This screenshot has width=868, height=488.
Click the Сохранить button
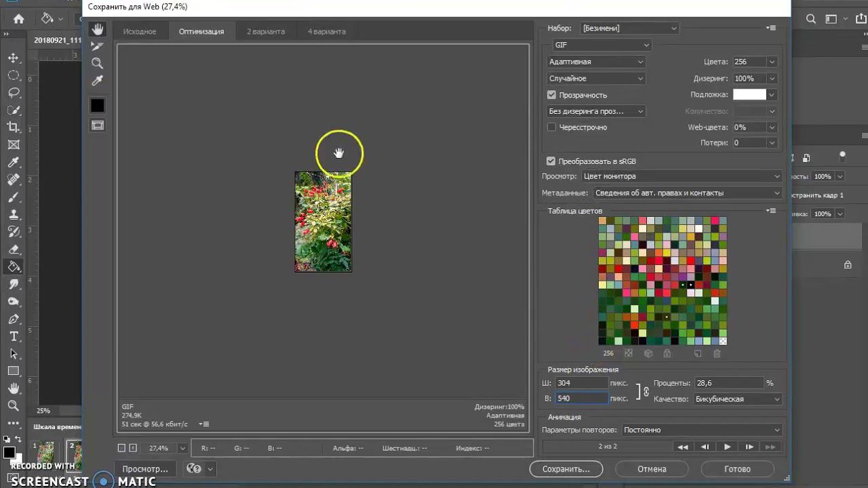(566, 469)
